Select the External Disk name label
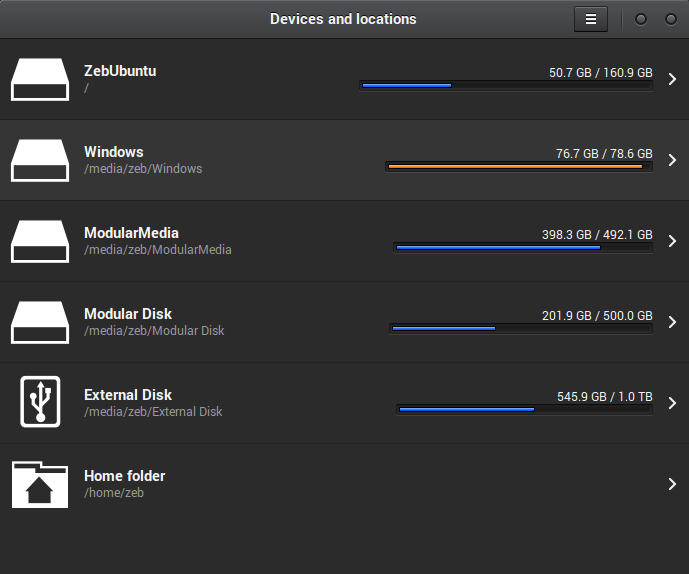 (128, 395)
